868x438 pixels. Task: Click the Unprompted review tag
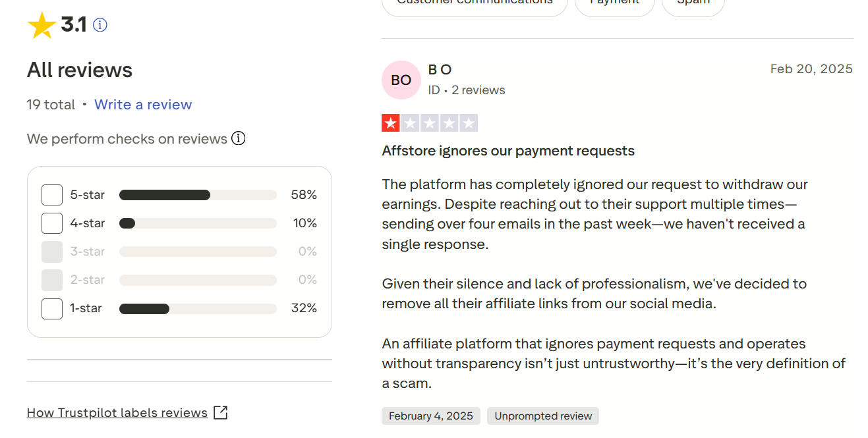coord(543,416)
